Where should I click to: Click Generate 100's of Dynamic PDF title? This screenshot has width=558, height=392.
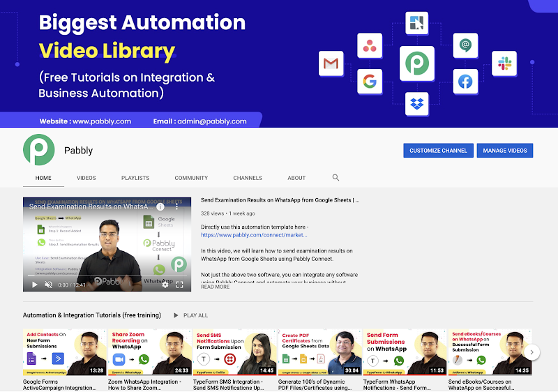315,384
